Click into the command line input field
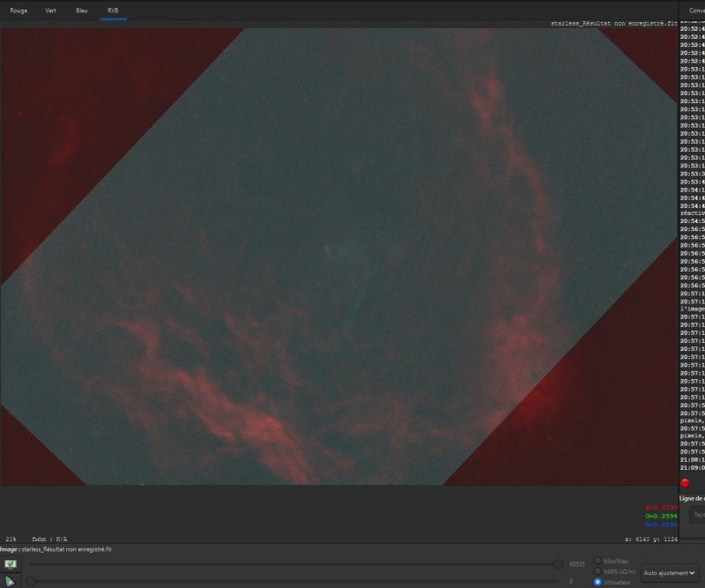This screenshot has height=588, width=705. coord(697,514)
